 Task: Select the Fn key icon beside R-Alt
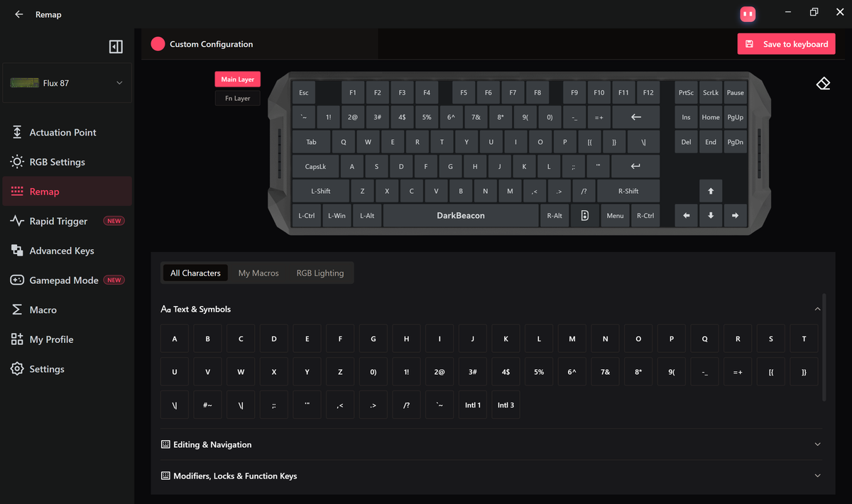(584, 216)
